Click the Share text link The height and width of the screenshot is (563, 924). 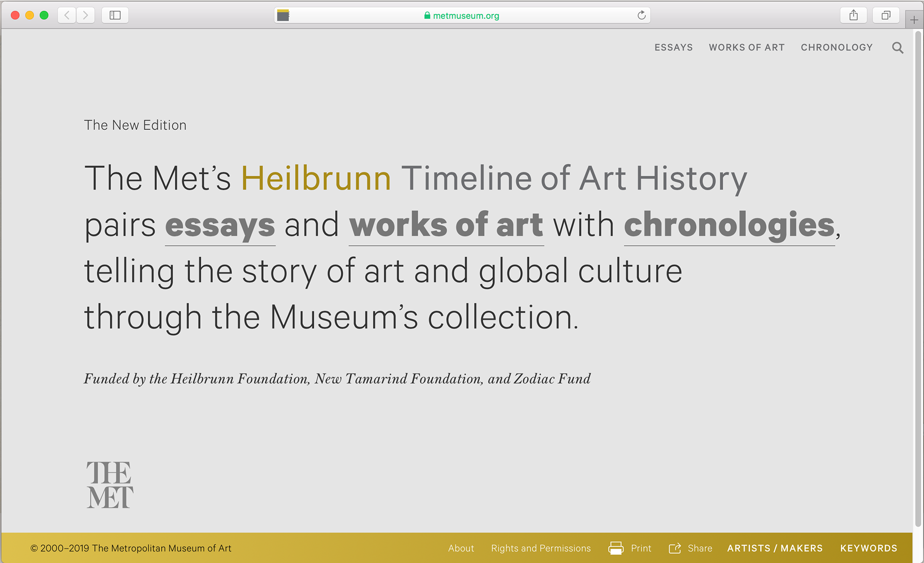pos(700,548)
